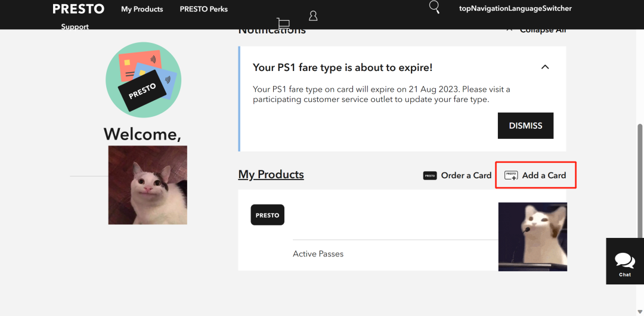Open the Chat bubble widget
Viewport: 644px width, 316px height.
[624, 261]
